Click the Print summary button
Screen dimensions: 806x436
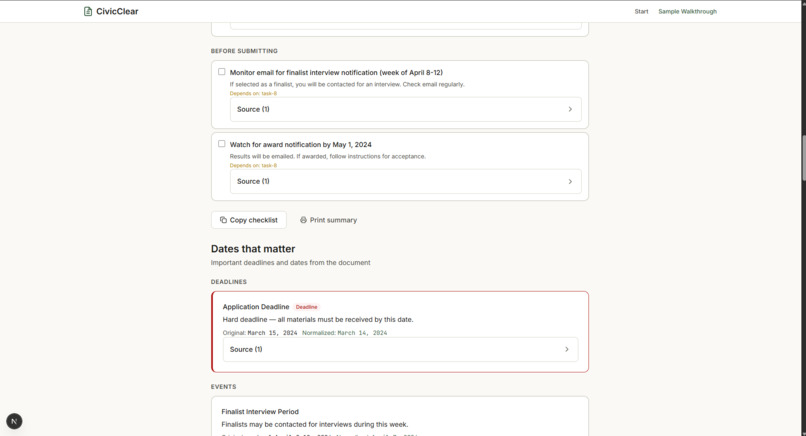(x=328, y=220)
